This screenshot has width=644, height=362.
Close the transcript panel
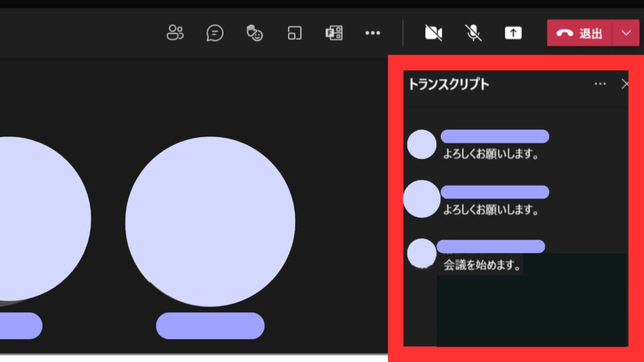tap(625, 84)
